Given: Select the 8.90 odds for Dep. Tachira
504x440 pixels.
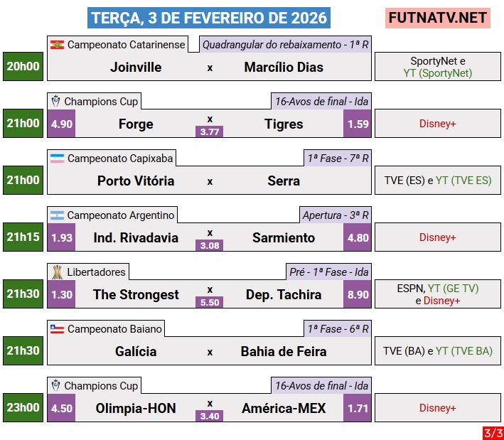Looking at the screenshot, I should 358,294.
